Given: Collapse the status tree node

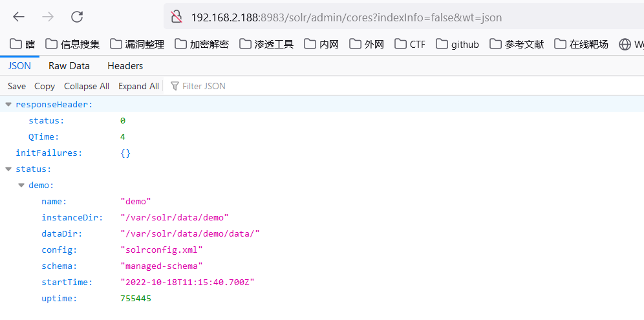Looking at the screenshot, I should [x=8, y=169].
